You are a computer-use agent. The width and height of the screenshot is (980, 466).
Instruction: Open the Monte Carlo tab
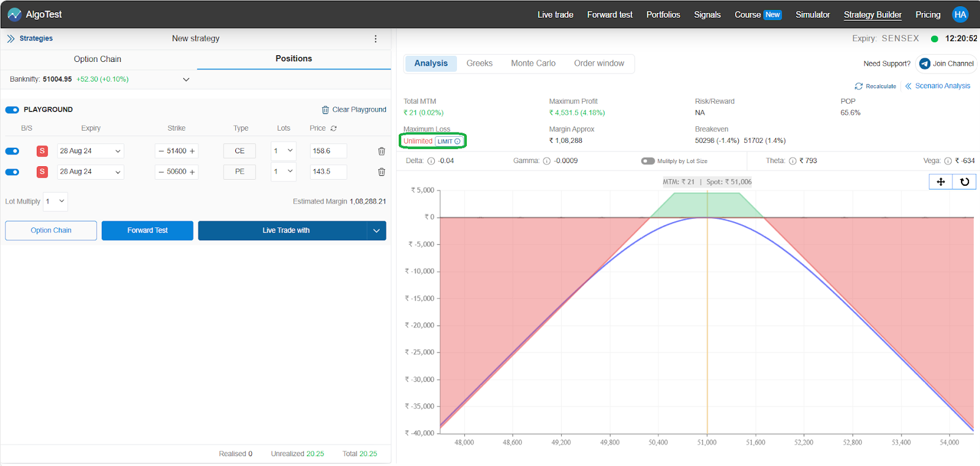533,63
